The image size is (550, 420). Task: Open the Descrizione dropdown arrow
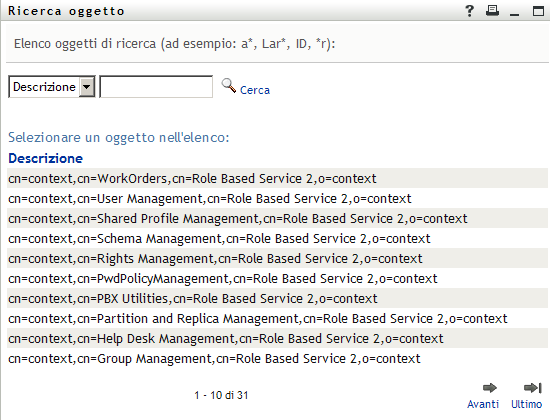[87, 87]
